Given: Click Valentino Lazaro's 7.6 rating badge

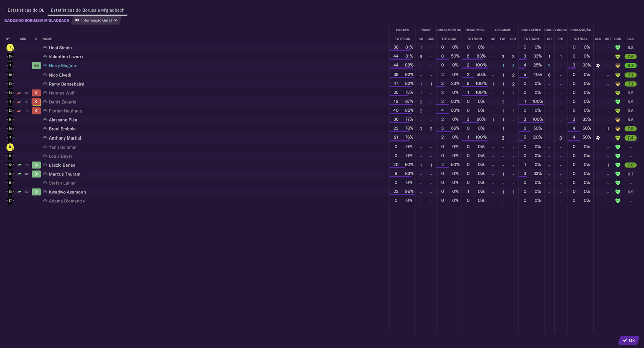Looking at the screenshot, I should 631,57.
